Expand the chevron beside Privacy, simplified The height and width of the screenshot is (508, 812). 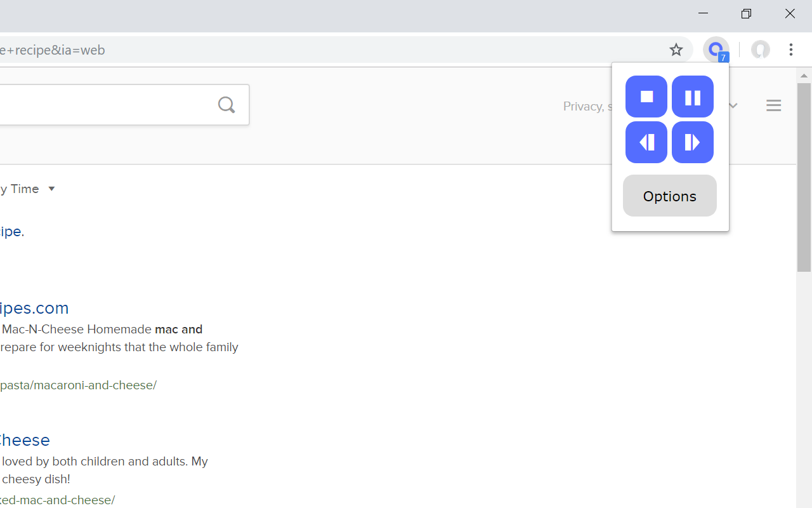[x=733, y=106]
